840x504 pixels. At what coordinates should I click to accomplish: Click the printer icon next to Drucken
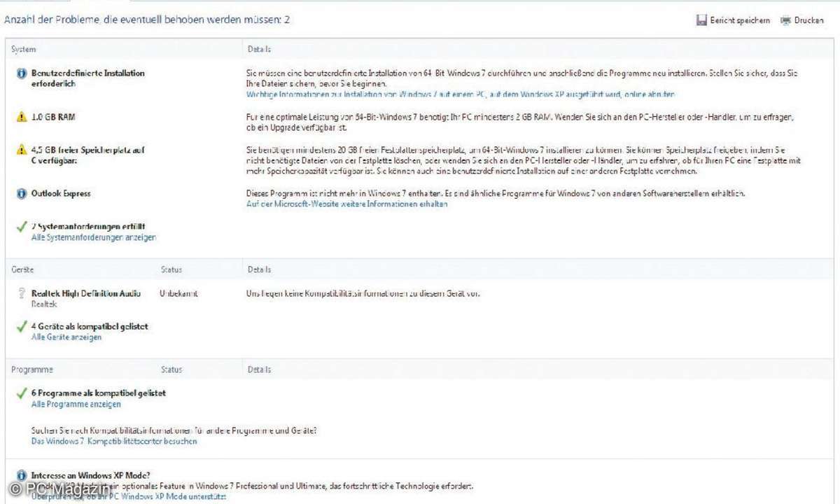785,20
